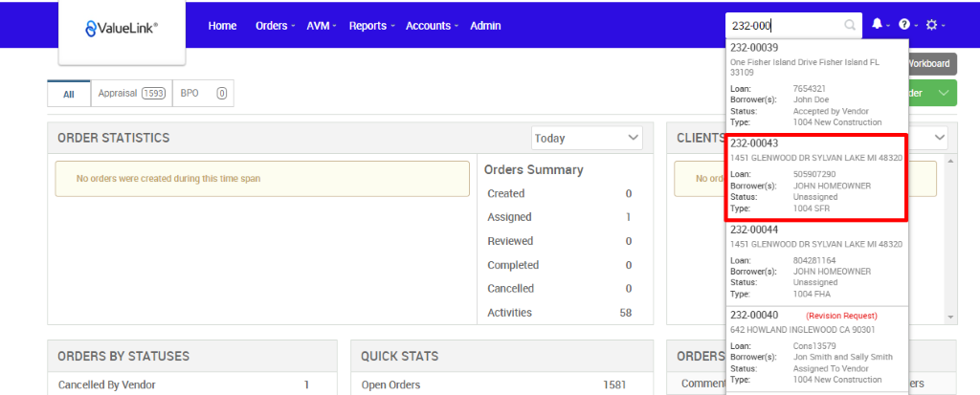Open the notifications bell icon

click(877, 24)
